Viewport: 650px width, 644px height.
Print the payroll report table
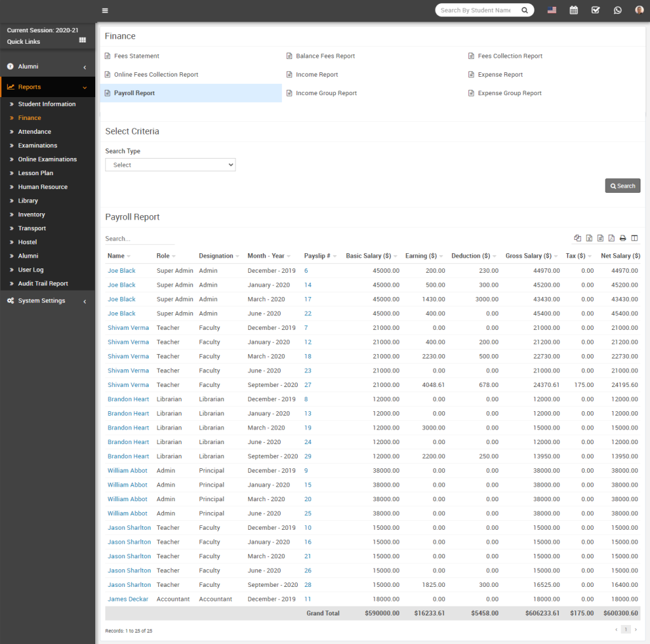(623, 238)
